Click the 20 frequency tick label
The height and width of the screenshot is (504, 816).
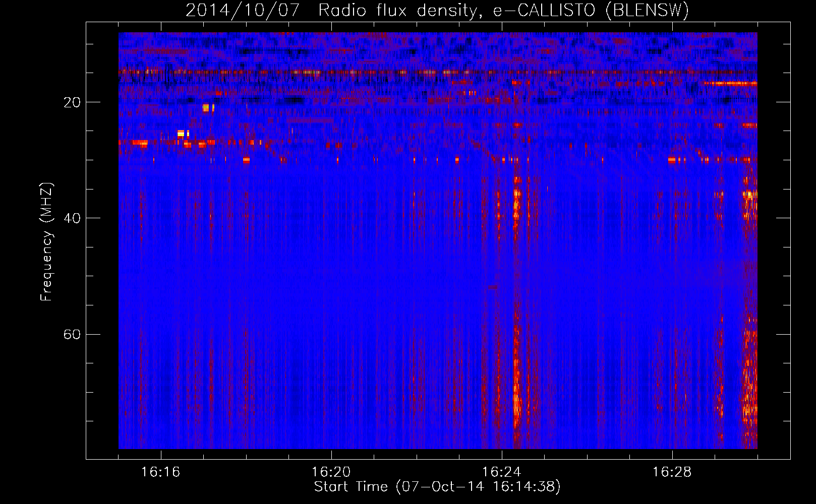tap(72, 103)
